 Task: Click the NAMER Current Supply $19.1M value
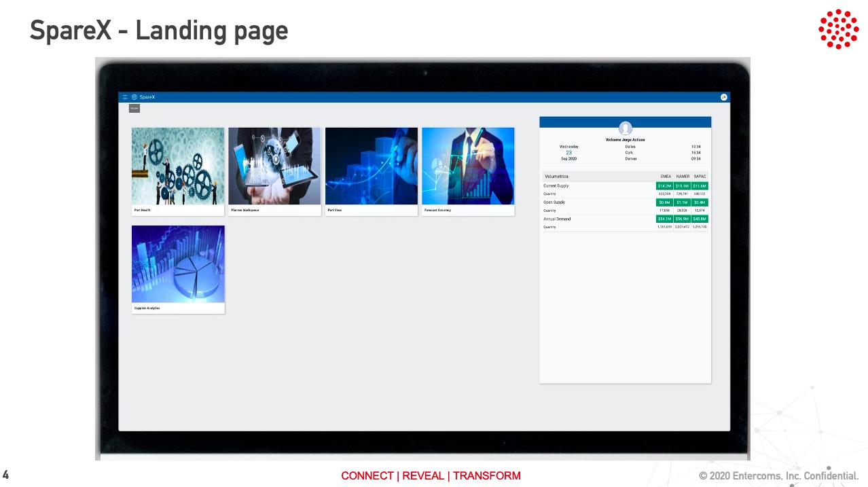tap(682, 186)
